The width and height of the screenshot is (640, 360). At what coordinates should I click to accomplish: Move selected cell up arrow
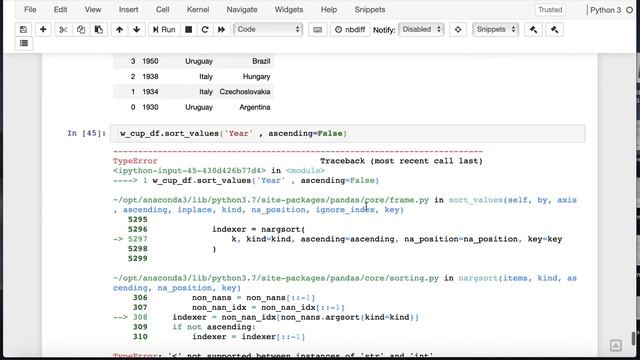tap(119, 29)
